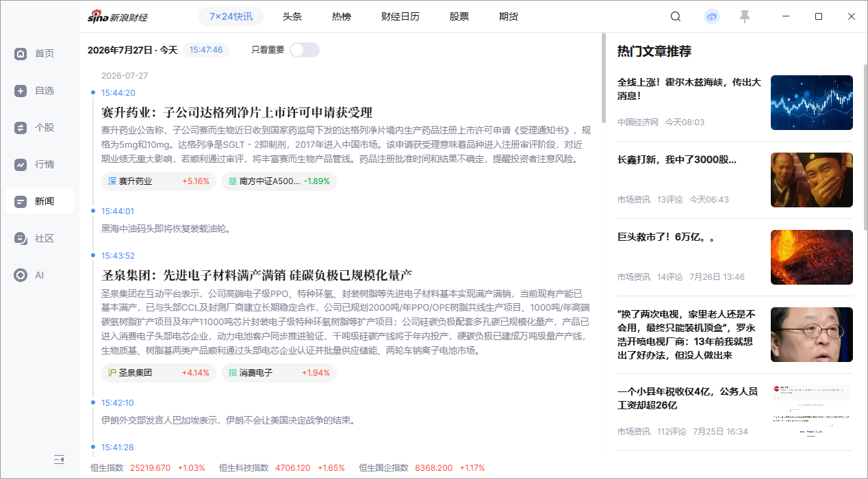
Task: Click the 恒生指数 25219.670 ticker
Action: click(x=147, y=468)
